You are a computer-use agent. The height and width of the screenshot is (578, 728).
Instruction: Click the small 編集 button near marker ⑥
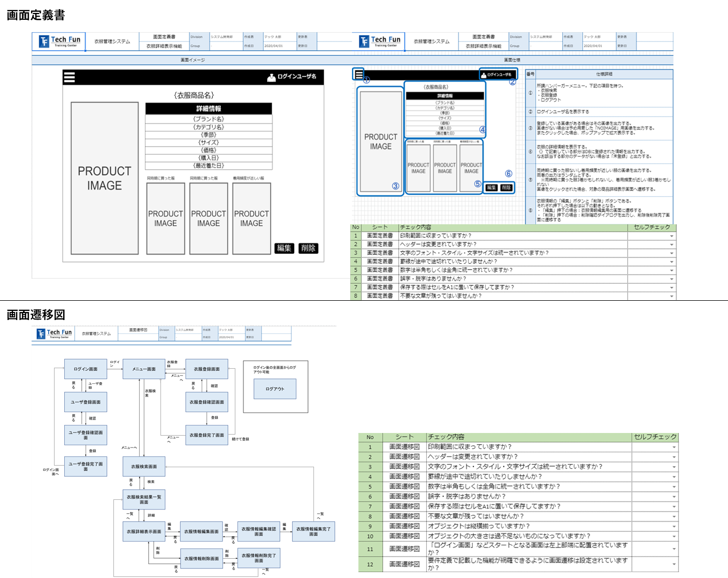[492, 187]
